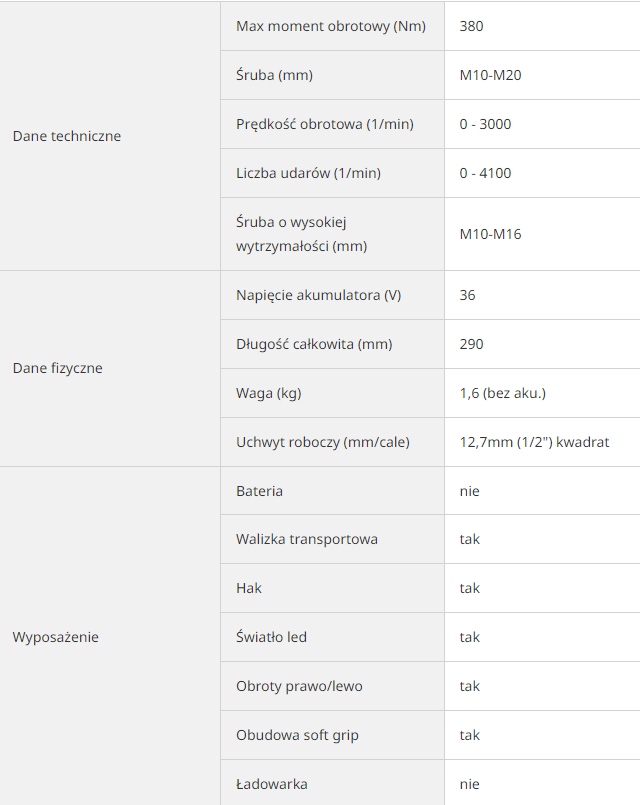640x805 pixels.
Task: Select the 'Max moment obrotowy (Nm)' label
Action: point(331,26)
